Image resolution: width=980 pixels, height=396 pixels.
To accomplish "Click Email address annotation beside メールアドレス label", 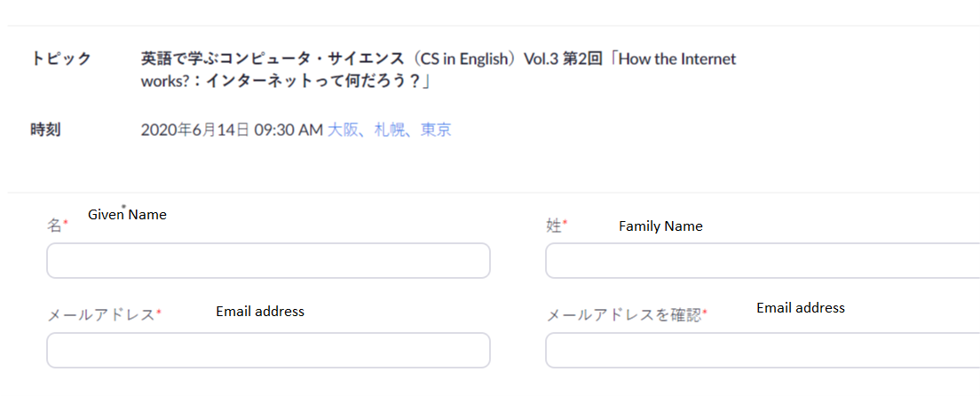I will pos(260,312).
